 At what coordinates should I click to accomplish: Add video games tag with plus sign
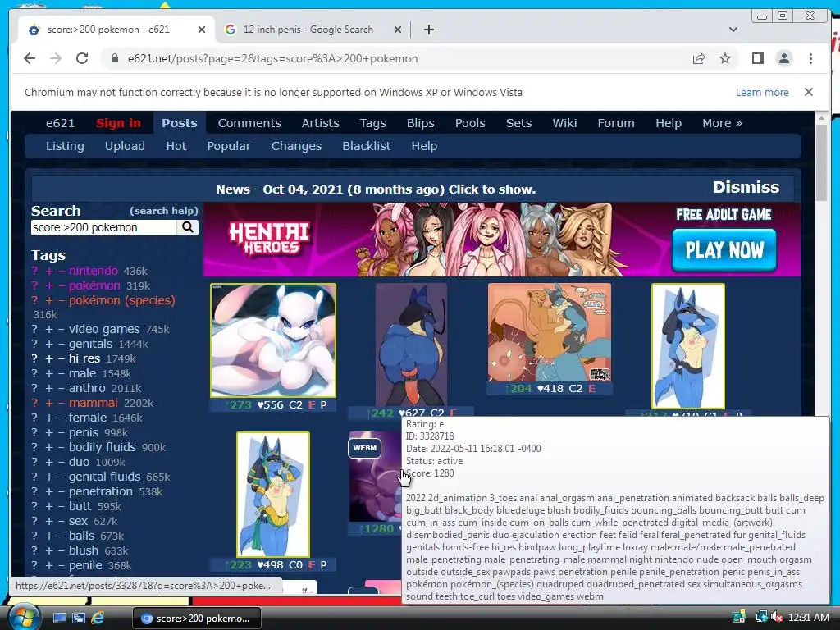point(49,330)
